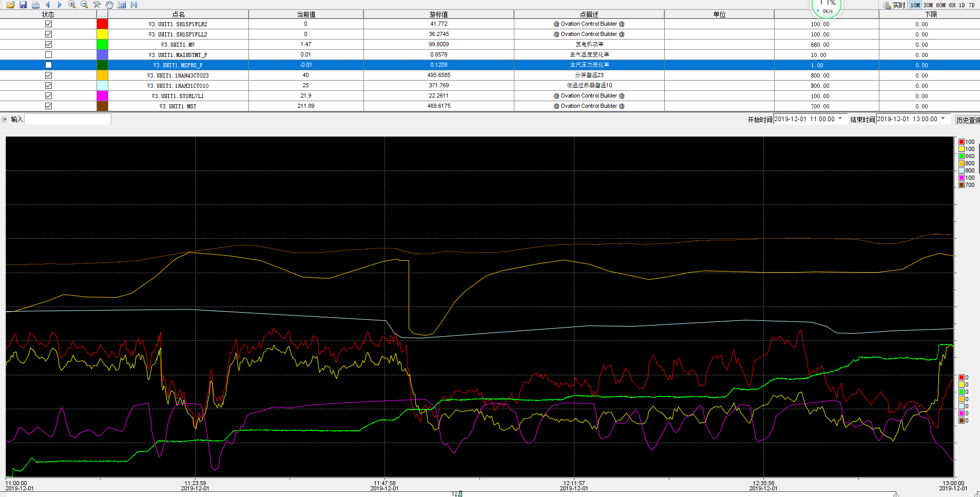Save the trend with floppy disk icon

23,5
